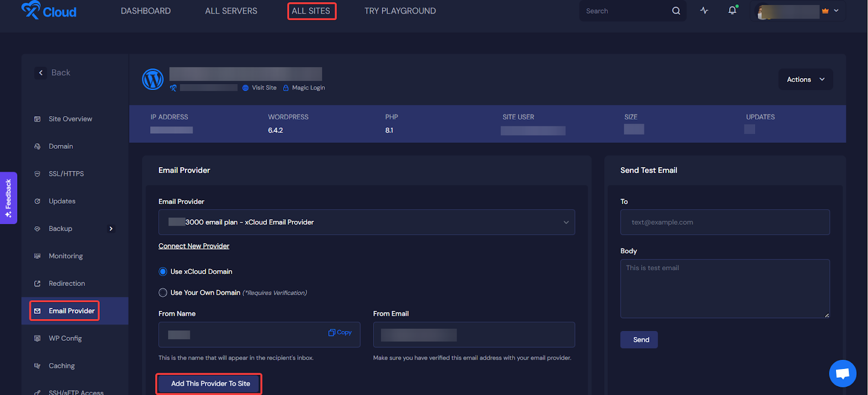Go to DASHBOARD tab
This screenshot has height=395, width=868.
[146, 11]
